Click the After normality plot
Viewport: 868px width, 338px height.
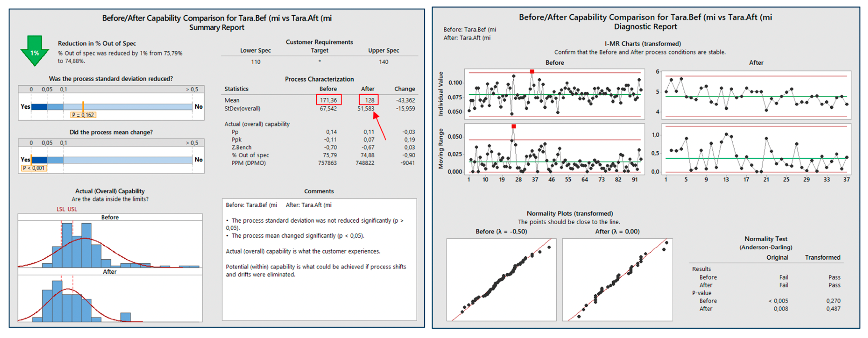(x=617, y=279)
